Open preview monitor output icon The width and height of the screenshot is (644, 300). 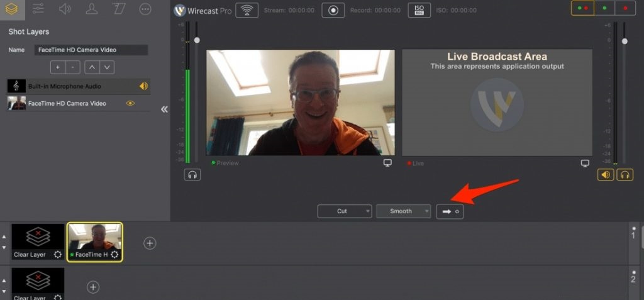pyautogui.click(x=387, y=163)
